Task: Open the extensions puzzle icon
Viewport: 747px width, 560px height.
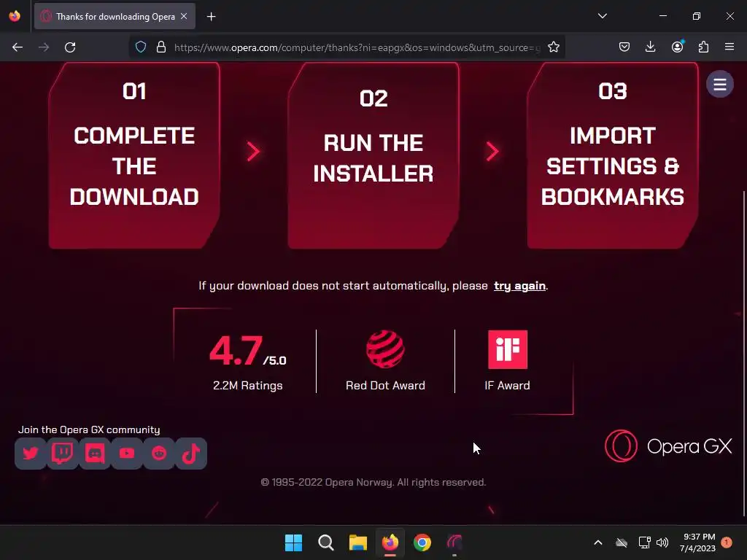Action: (x=703, y=47)
